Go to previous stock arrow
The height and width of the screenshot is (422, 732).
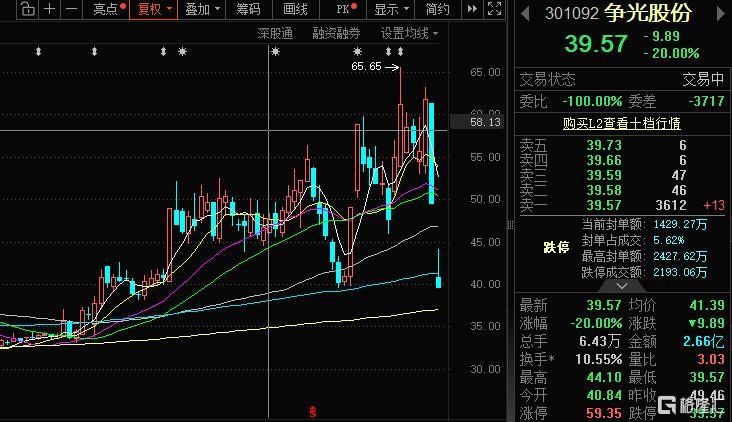pos(525,14)
